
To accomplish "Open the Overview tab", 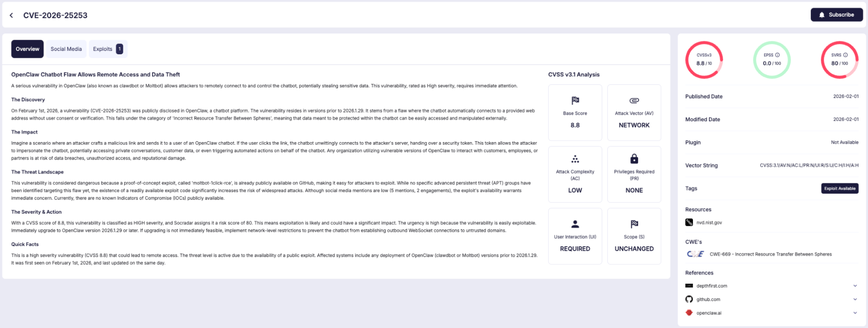I will (27, 49).
